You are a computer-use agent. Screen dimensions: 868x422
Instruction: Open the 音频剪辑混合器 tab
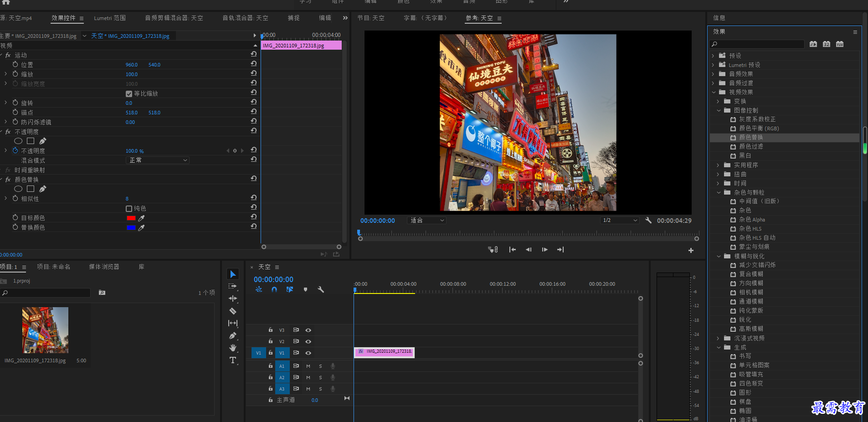point(174,18)
